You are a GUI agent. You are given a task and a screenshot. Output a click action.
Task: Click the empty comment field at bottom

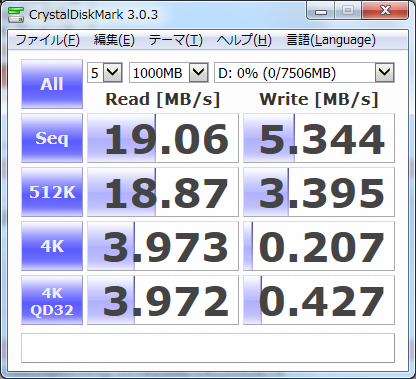(x=208, y=348)
